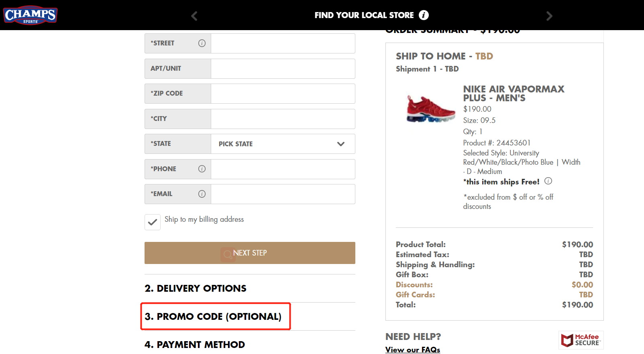Viewport: 644px width, 354px height.
Task: Click the Champs Sports logo
Action: 31,15
